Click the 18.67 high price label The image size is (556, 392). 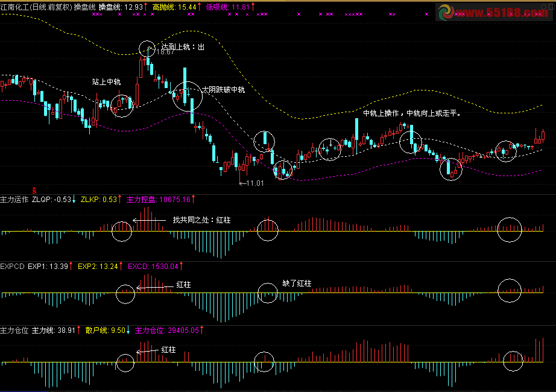165,52
